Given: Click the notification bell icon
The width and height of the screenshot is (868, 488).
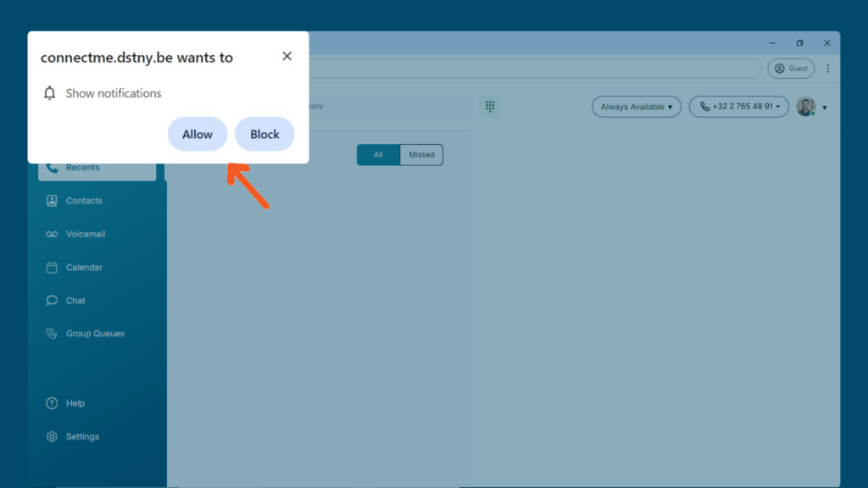Looking at the screenshot, I should pos(49,93).
